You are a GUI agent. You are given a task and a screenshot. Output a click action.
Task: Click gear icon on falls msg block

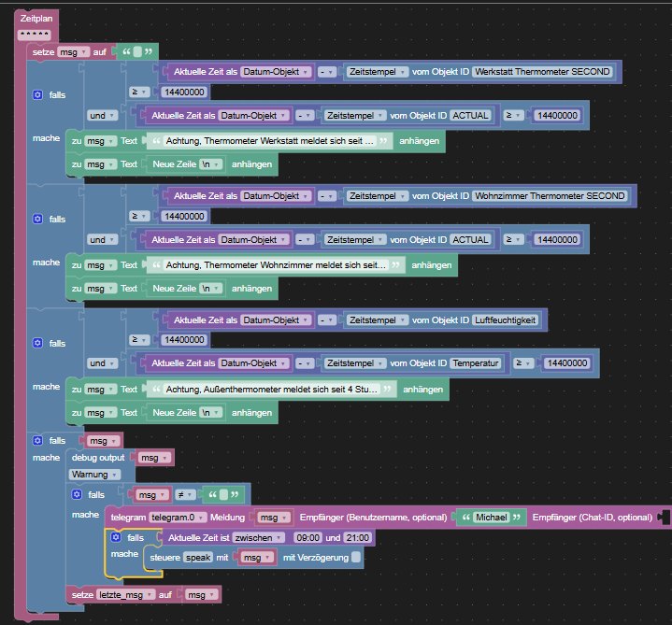(x=37, y=440)
